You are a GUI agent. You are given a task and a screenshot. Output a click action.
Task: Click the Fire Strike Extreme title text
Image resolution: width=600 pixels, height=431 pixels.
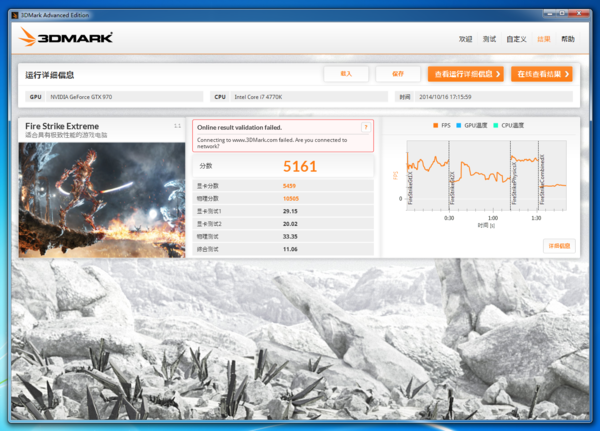pos(62,126)
